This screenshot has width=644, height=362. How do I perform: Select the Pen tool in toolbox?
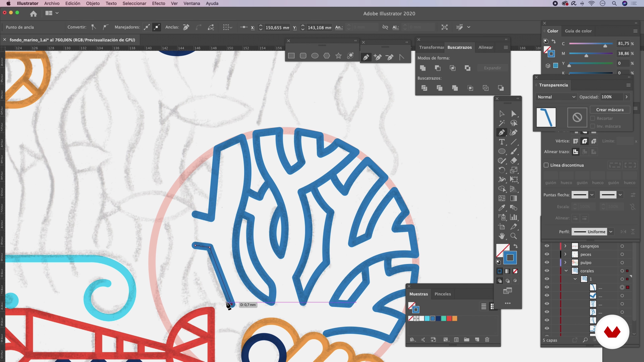pos(501,132)
